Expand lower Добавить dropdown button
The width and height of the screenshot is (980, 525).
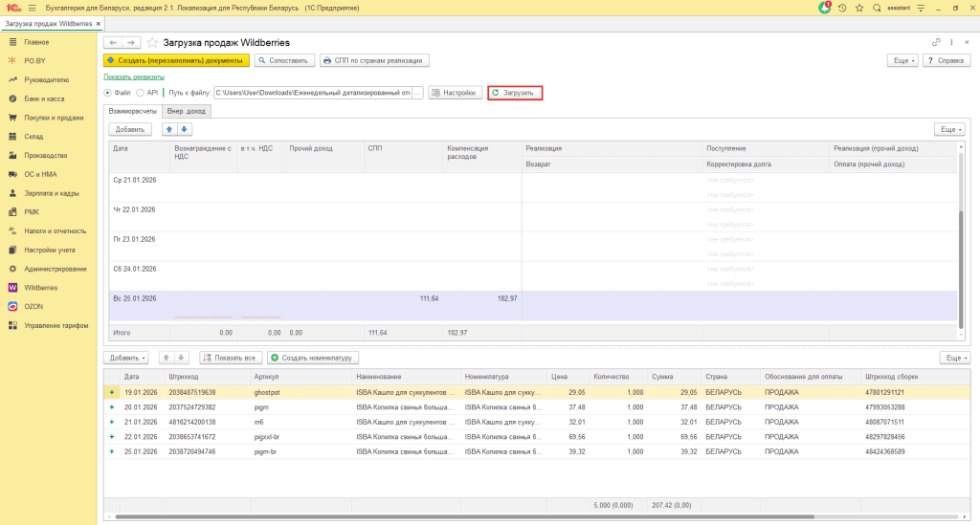127,358
